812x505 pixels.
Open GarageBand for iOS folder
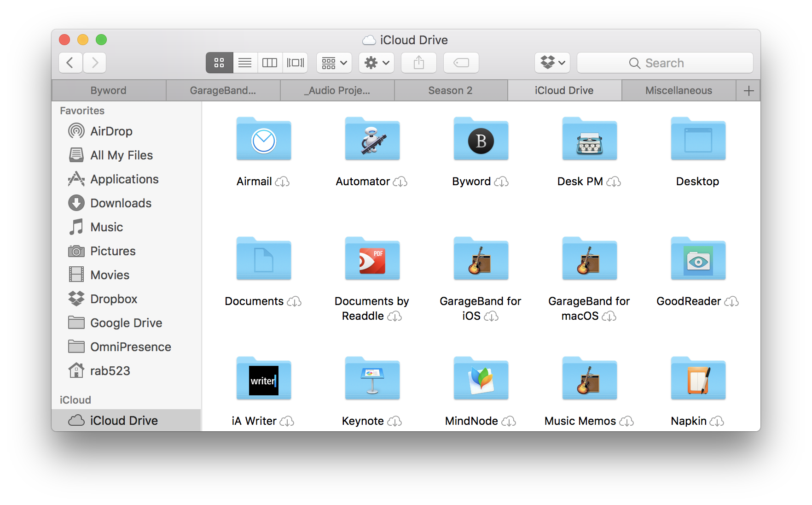[x=481, y=259]
